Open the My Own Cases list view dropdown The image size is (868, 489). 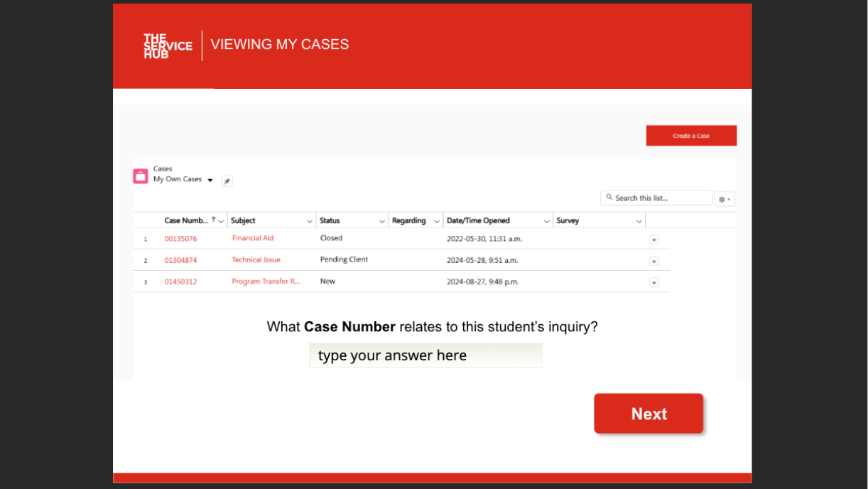[210, 180]
